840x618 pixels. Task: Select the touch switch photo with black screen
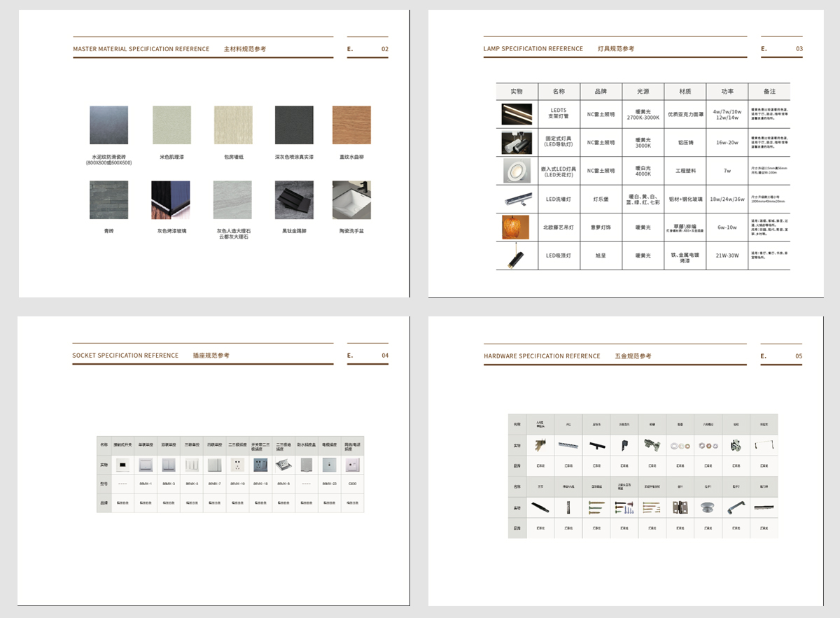(x=122, y=465)
